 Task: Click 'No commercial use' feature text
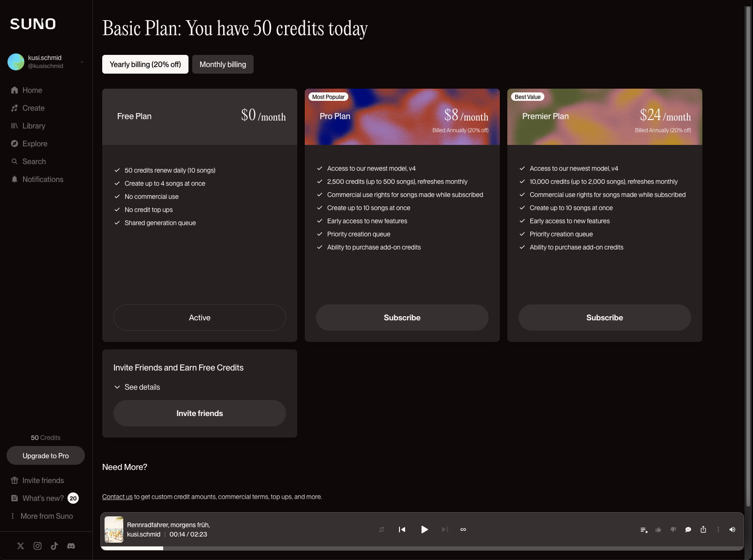point(151,197)
